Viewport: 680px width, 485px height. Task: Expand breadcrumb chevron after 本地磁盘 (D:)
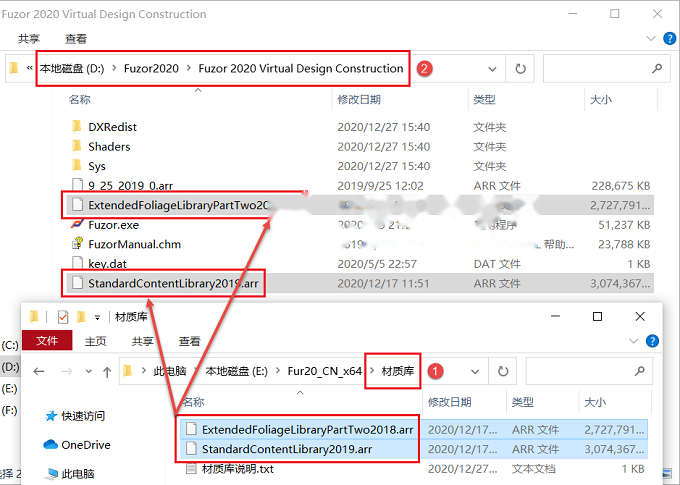coord(114,68)
